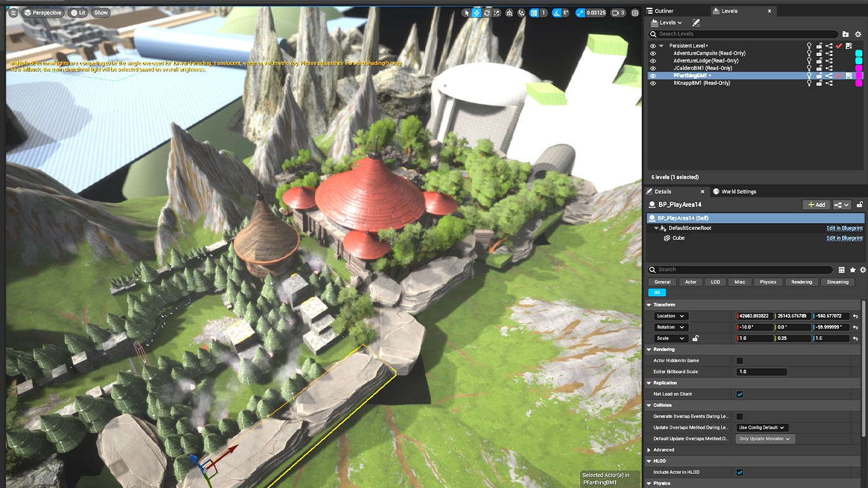Screen dimensions: 868x488
Task: Click the camera speed icon
Action: tap(615, 13)
